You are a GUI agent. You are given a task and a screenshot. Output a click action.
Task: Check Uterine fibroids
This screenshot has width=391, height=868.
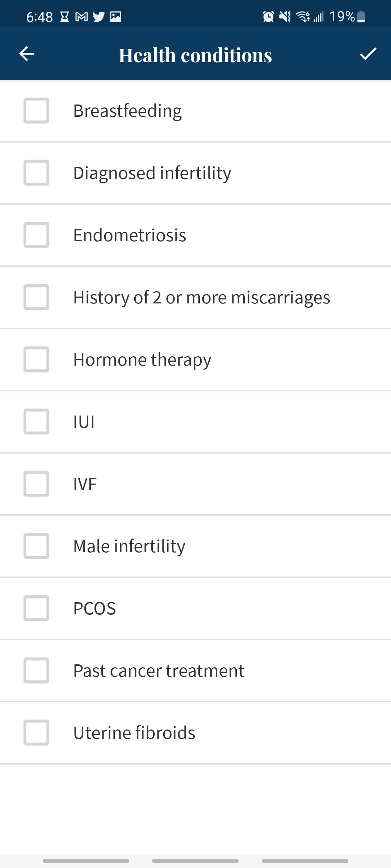coord(36,733)
